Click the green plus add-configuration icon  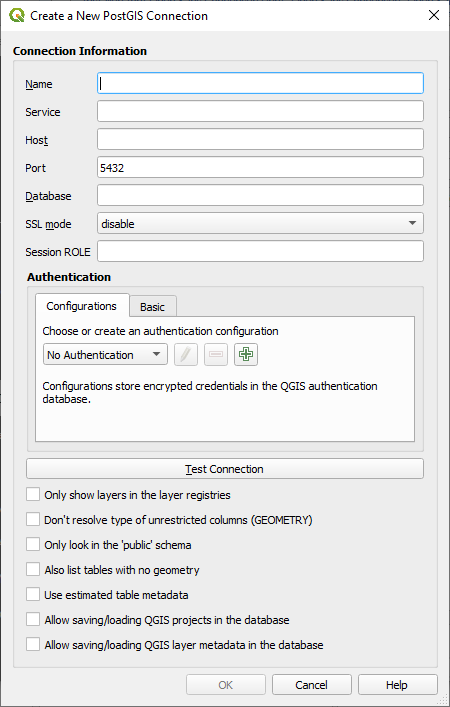[x=246, y=354]
